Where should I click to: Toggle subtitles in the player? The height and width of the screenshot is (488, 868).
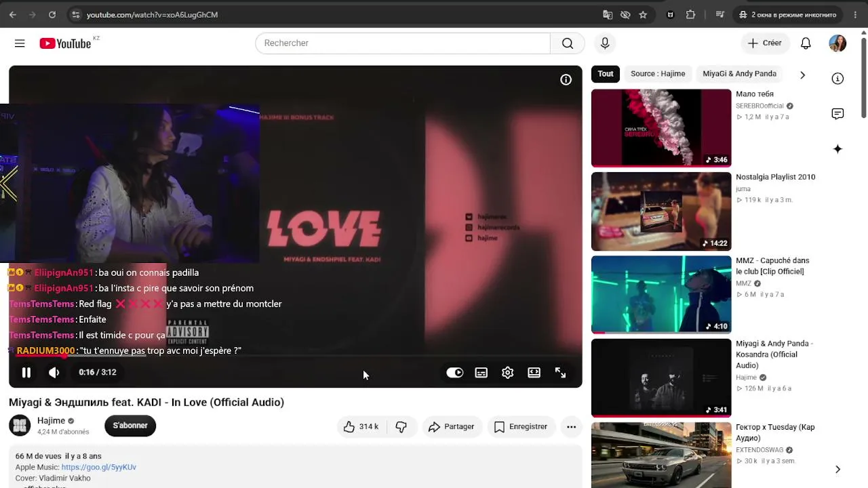[x=481, y=372]
